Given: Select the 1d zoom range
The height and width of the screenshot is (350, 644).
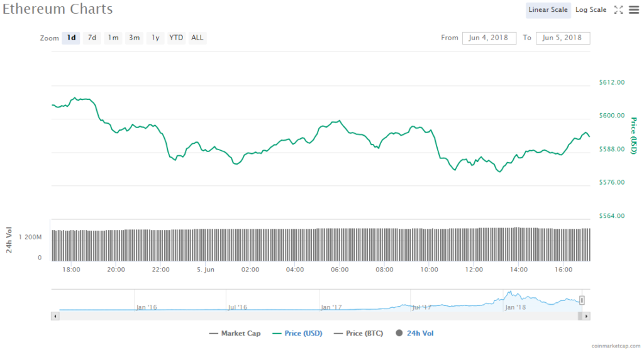Looking at the screenshot, I should point(72,38).
